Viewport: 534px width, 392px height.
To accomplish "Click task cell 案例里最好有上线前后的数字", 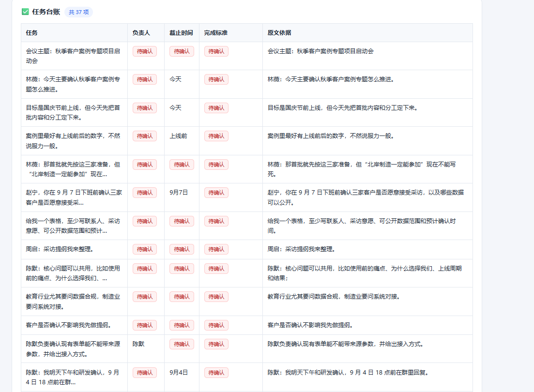I will point(73,141).
